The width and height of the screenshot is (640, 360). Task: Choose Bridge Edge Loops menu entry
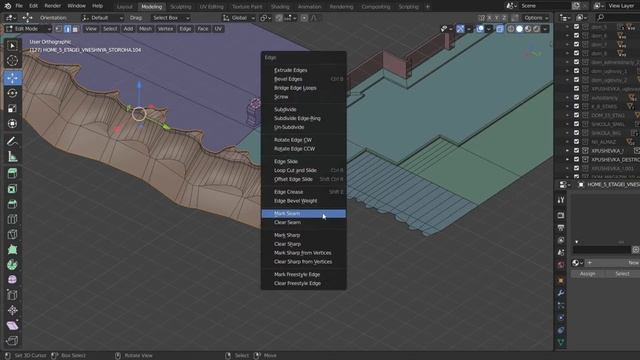pos(304,88)
